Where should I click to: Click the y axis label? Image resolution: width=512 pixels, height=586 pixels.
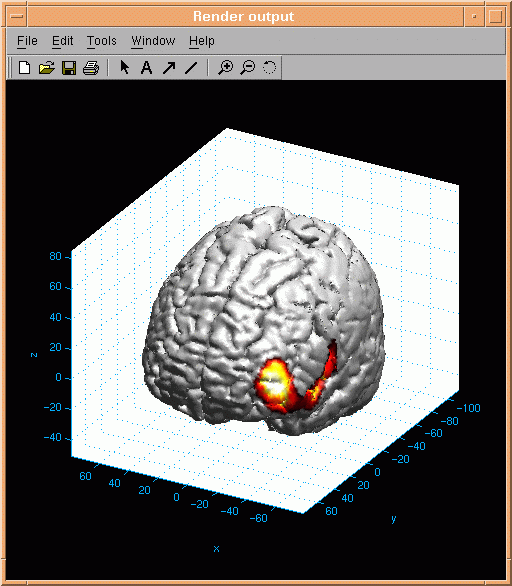[394, 519]
